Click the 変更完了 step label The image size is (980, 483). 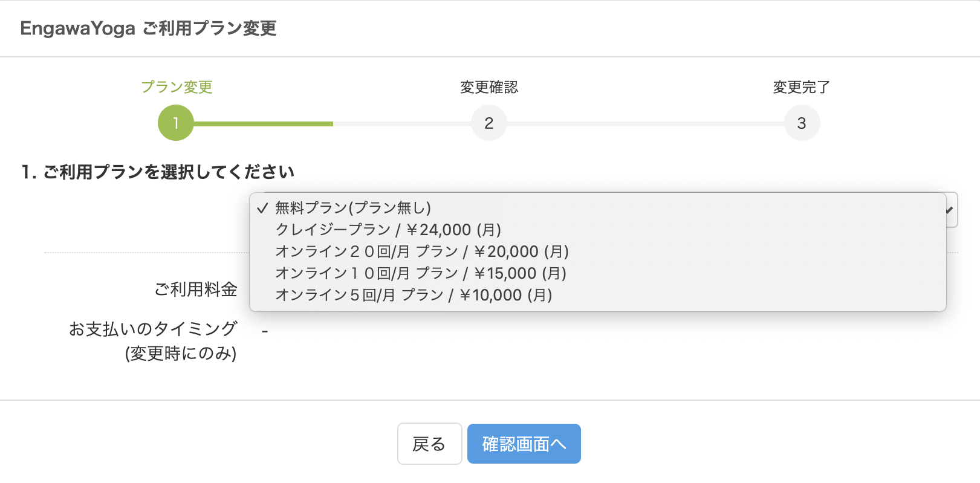pos(802,87)
